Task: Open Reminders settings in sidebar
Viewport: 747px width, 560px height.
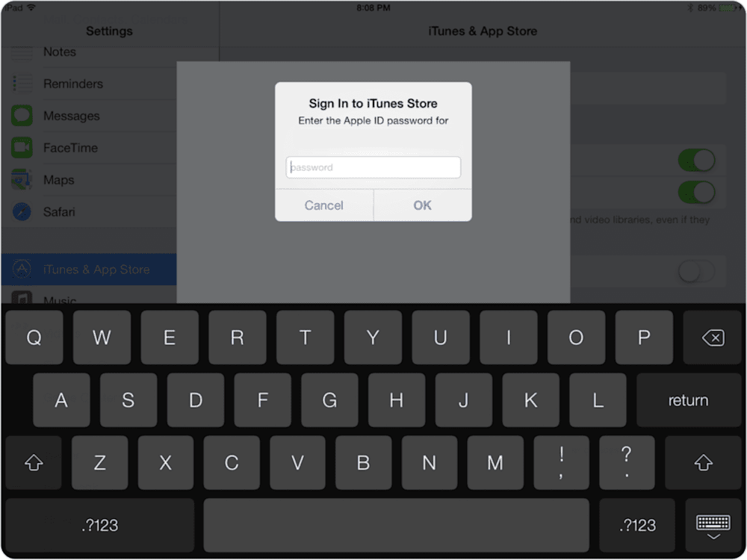Action: click(89, 84)
